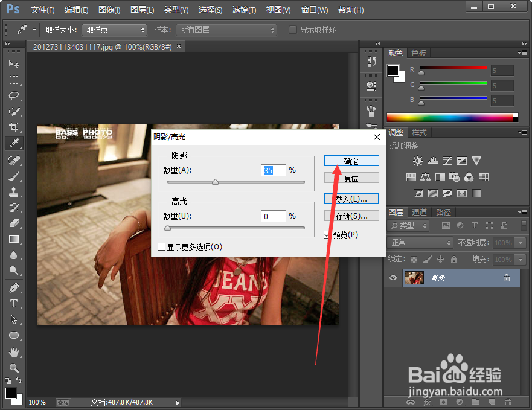Close the 阴影/高光 dialog

pos(377,137)
